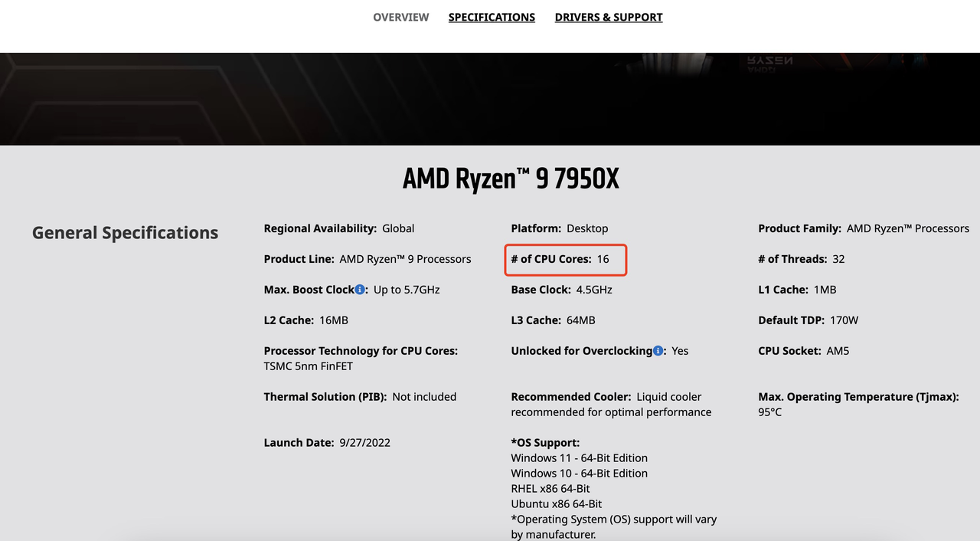The height and width of the screenshot is (541, 980).
Task: Select the '# of CPU Cores: 16' highlighted entry
Action: (566, 260)
